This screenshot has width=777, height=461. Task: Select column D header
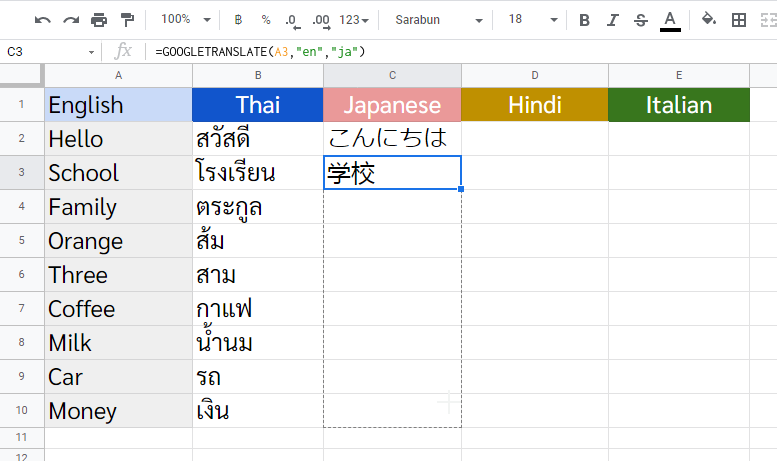[x=535, y=75]
